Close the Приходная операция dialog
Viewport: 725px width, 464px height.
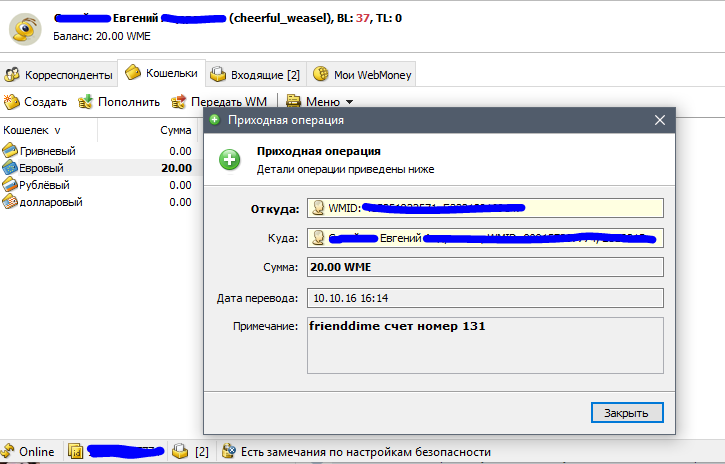point(660,120)
